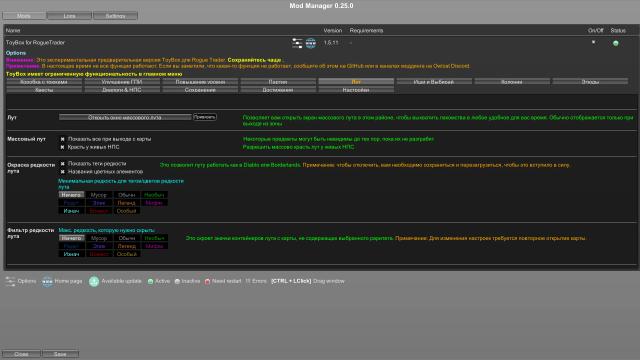Viewport: 640px width, 360px height.
Task: Select 'Ничего' in loot rarity coloring
Action: [71, 195]
